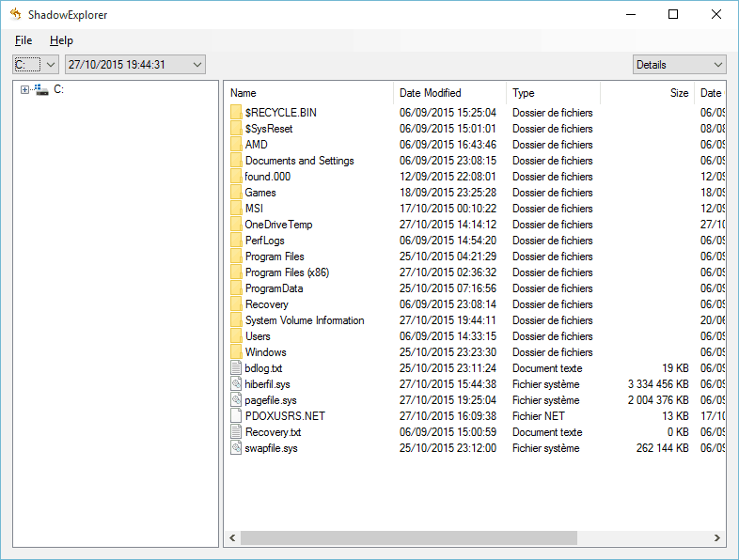Sort by the Date Modified column header
The height and width of the screenshot is (560, 739).
(x=449, y=93)
